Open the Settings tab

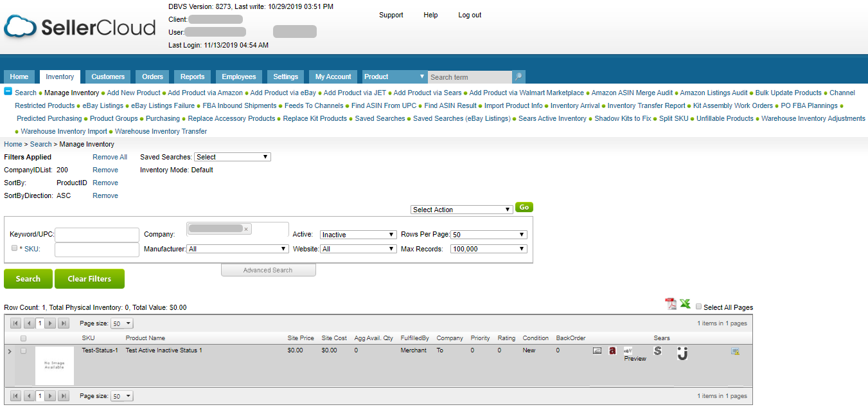(286, 77)
